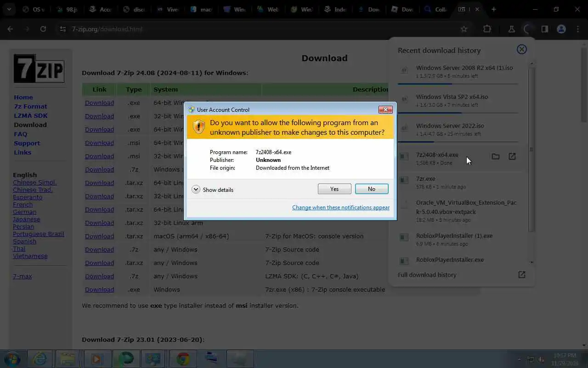Switch language to Esperanto

(28, 197)
